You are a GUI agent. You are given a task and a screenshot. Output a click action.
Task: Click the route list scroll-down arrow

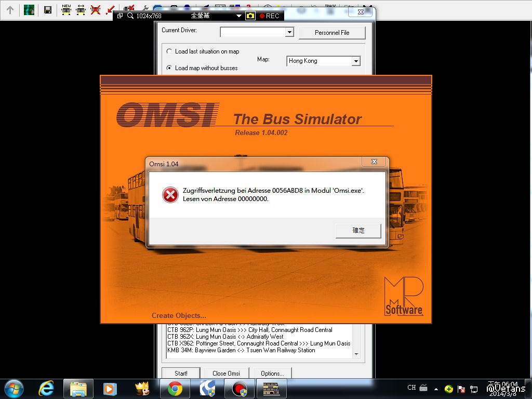[356, 354]
